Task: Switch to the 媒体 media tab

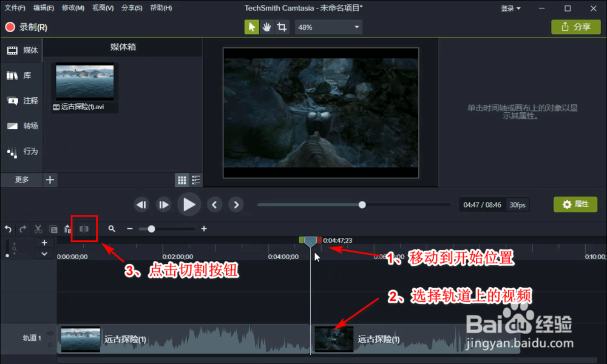Action: [x=22, y=50]
